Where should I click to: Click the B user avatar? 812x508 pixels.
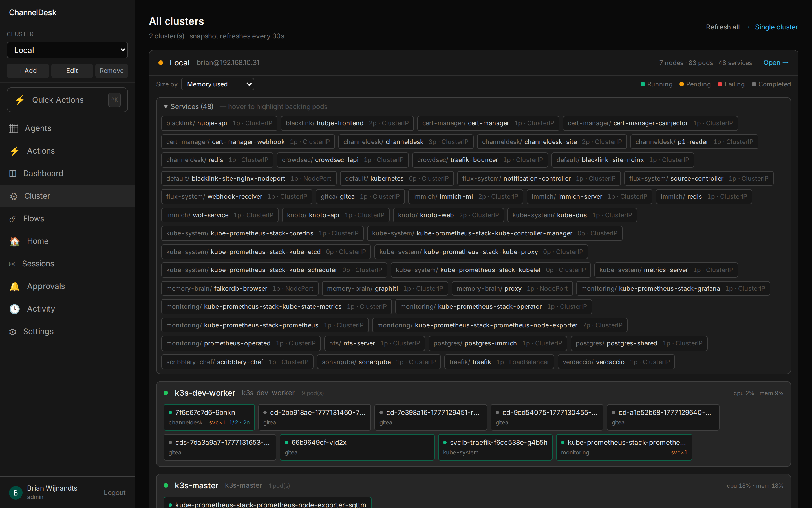[16, 492]
